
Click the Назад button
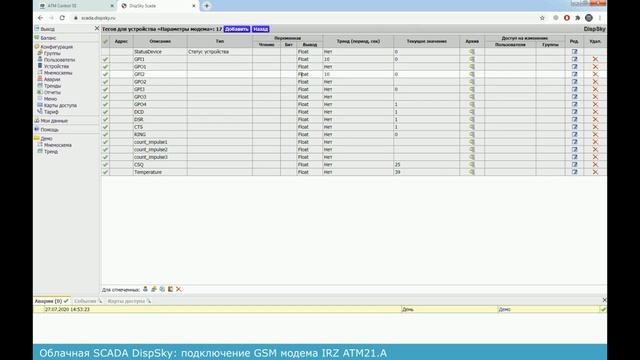(260, 29)
